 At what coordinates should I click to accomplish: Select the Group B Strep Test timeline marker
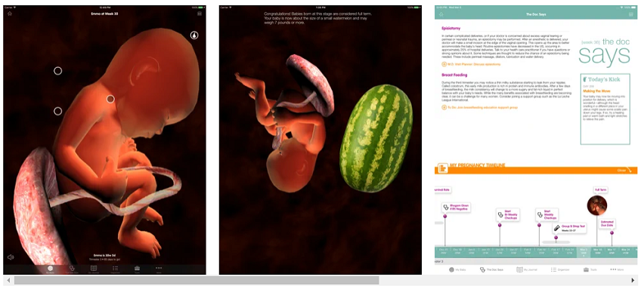[569, 228]
